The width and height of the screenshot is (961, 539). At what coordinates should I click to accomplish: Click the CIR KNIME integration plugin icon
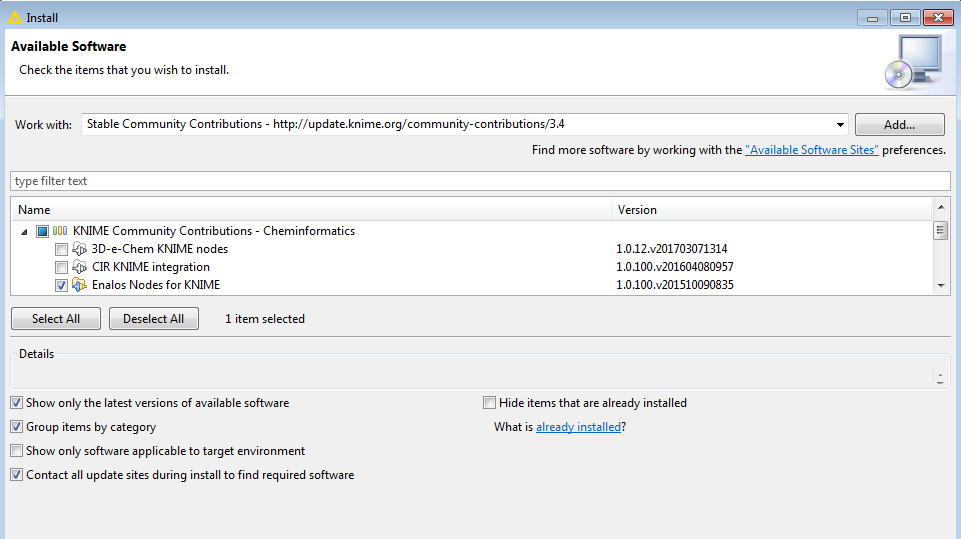pos(79,267)
